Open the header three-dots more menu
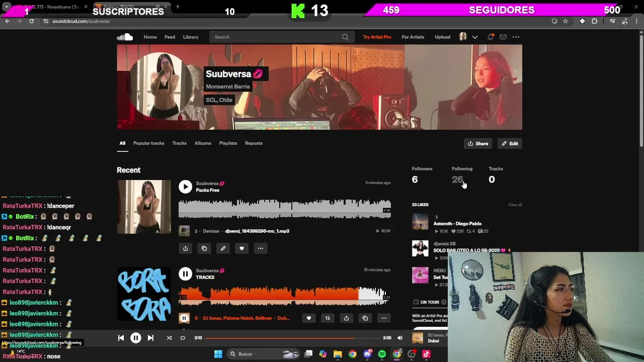The height and width of the screenshot is (362, 644). coord(516,37)
